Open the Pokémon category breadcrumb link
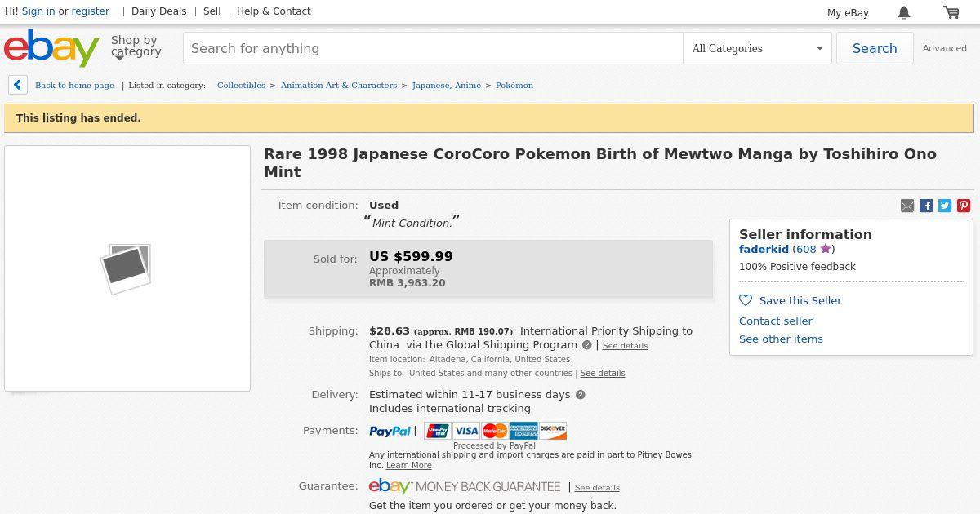Image resolution: width=980 pixels, height=514 pixels. click(514, 85)
